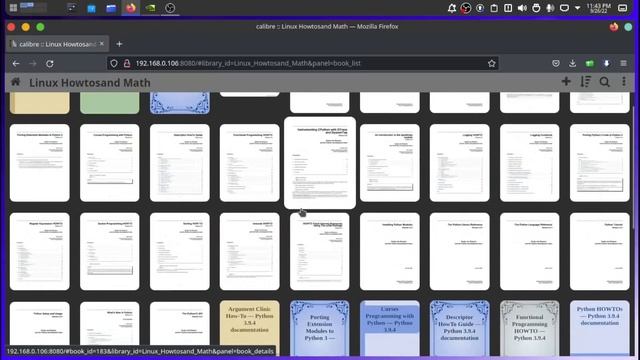Image resolution: width=640 pixels, height=360 pixels.
Task: Open the clock showing 11:43 PM
Action: pyautogui.click(x=598, y=8)
